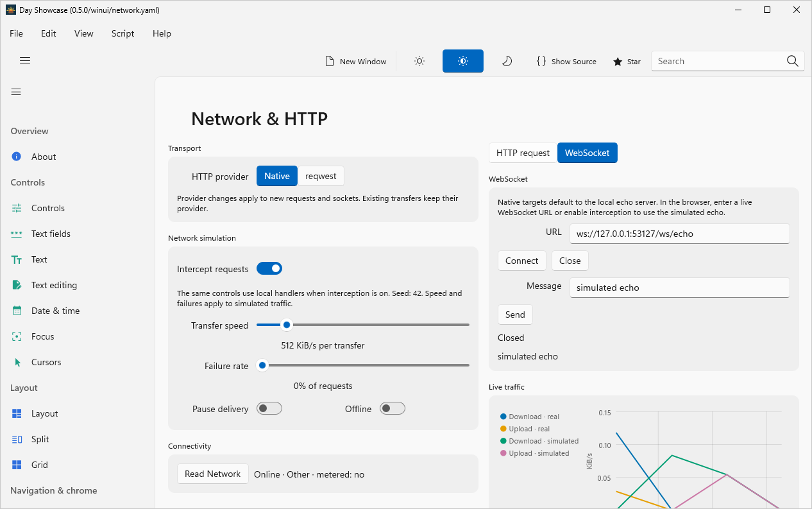Click the Transfer speed slider track
Screen dimensions: 812x509
tap(363, 325)
